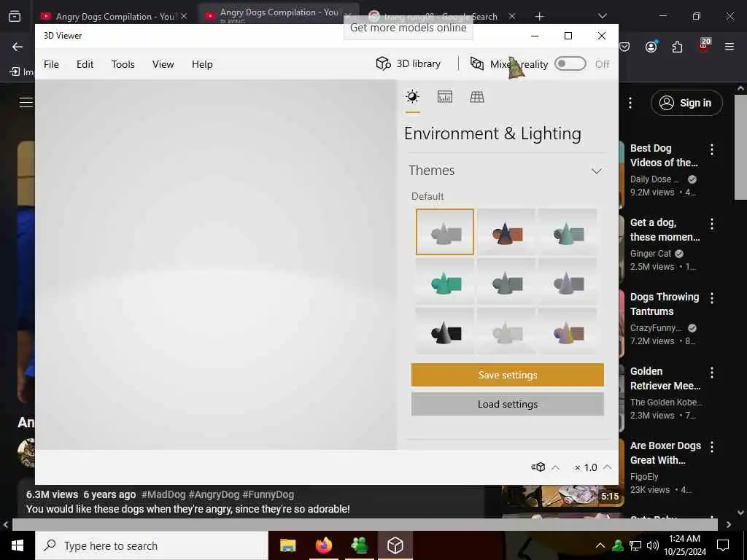The width and height of the screenshot is (747, 560).
Task: Open Get a dog, these moments video
Action: (x=665, y=230)
